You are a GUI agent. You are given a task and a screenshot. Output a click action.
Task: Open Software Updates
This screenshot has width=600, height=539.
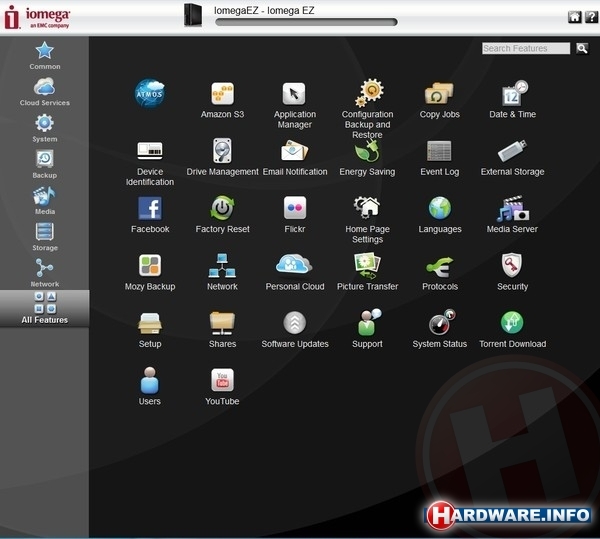[295, 330]
